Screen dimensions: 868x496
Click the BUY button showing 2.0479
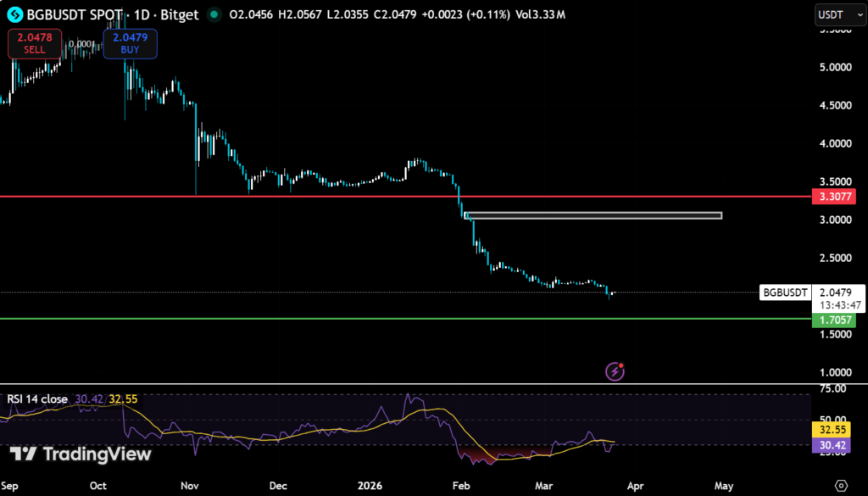pos(130,42)
